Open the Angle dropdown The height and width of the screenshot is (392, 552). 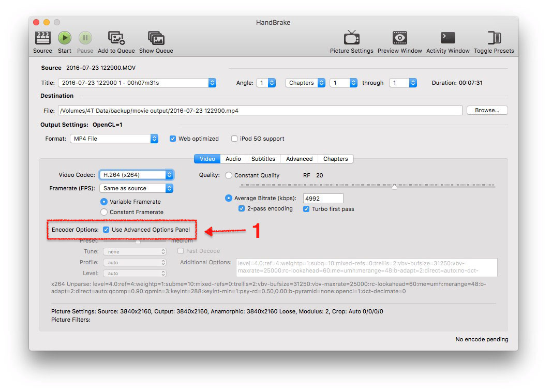(x=266, y=83)
